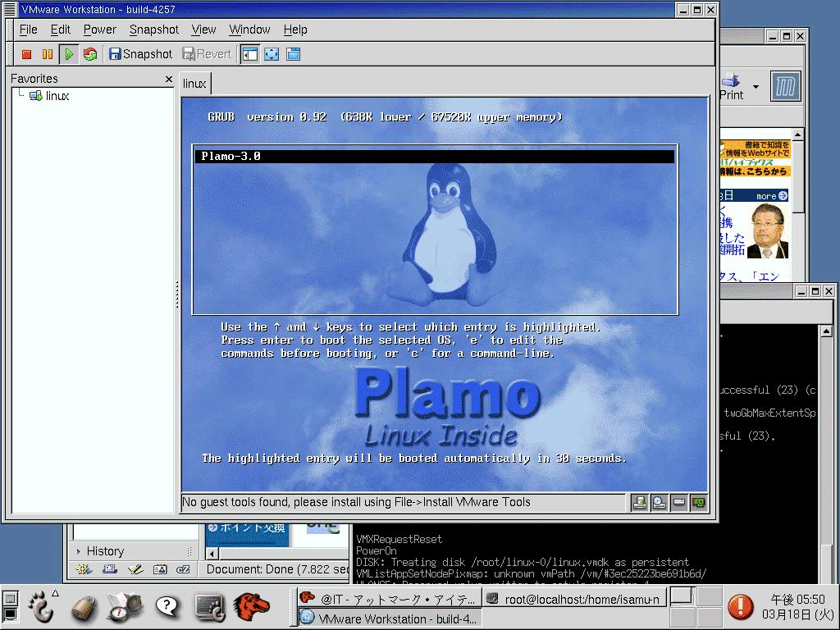This screenshot has width=840, height=630.
Task: Expand the History section in browser sidebar
Action: (78, 551)
